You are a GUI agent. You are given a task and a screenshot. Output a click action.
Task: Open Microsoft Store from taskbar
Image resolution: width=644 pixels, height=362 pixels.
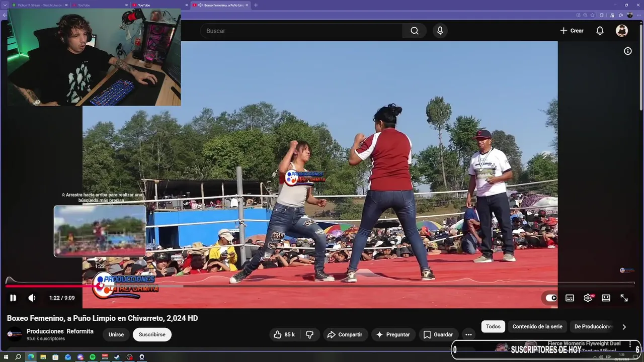click(55, 357)
